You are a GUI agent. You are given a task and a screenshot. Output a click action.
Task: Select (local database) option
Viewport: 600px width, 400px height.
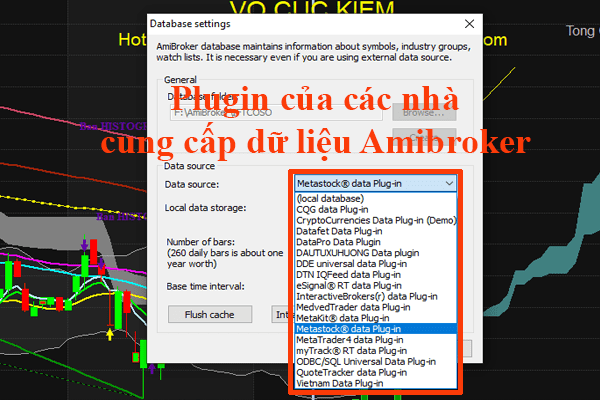(x=375, y=198)
